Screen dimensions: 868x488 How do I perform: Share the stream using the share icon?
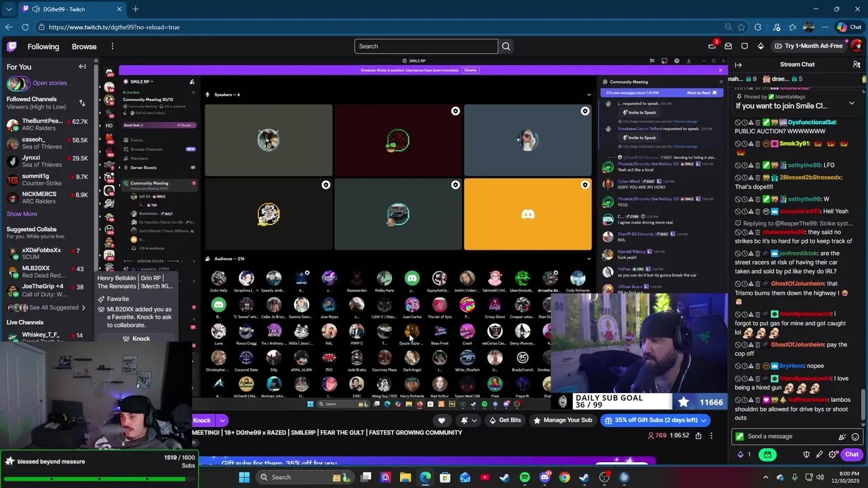click(698, 436)
